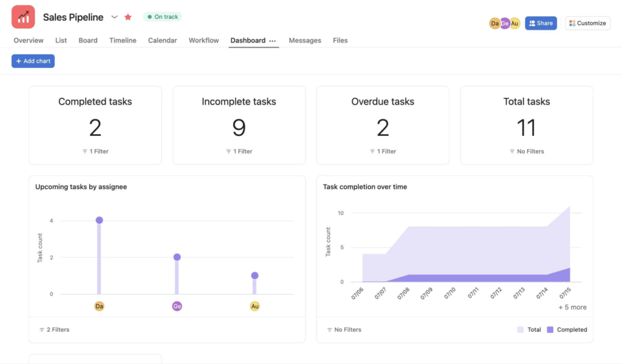
Task: Open the On track status selector
Action: pyautogui.click(x=162, y=16)
